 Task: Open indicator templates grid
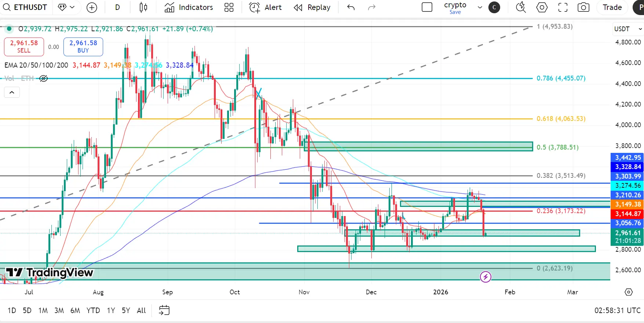click(229, 7)
